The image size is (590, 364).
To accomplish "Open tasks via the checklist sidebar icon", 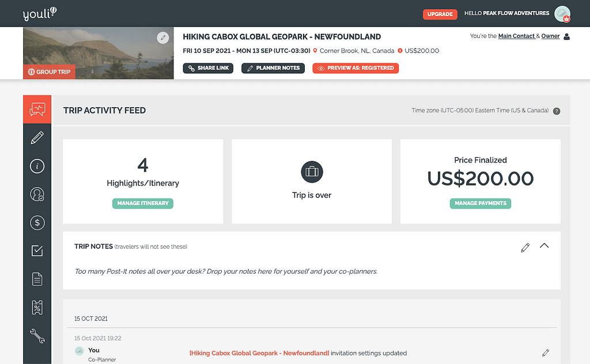I will coord(37,251).
